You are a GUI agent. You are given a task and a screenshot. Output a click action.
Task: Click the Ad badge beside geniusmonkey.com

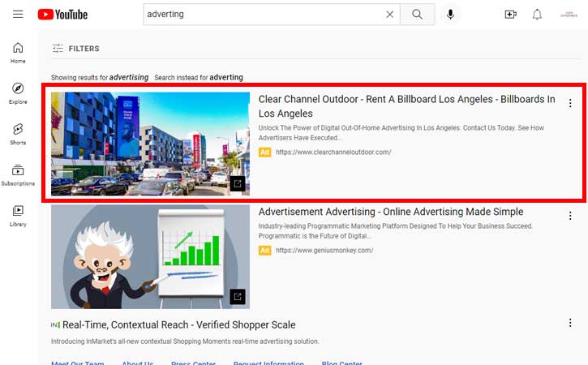264,250
